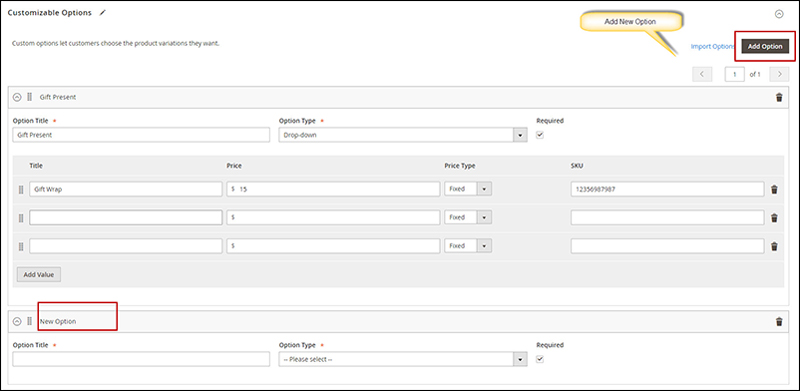Click the empty Option Title field of New Option
This screenshot has height=391, width=800.
[x=141, y=359]
